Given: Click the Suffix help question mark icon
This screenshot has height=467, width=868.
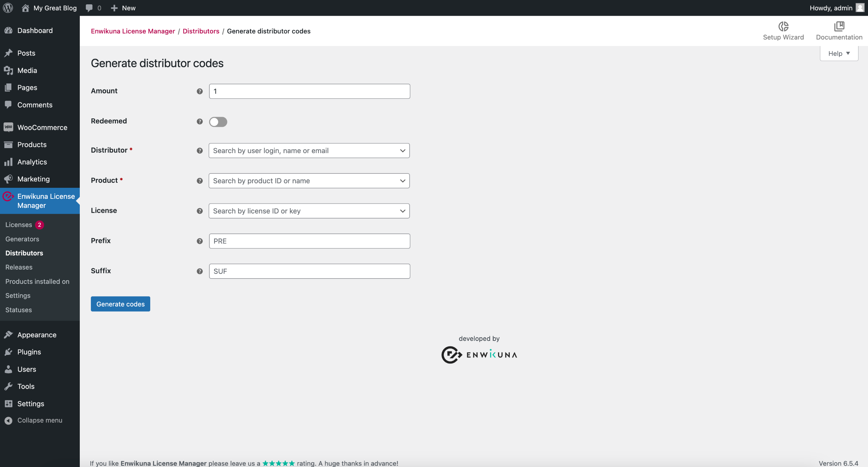Looking at the screenshot, I should (200, 271).
